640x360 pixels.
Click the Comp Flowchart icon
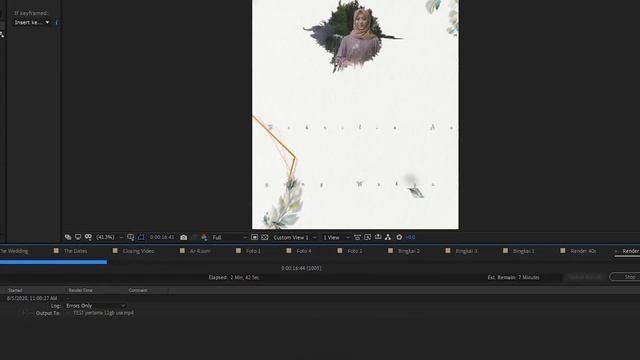(x=388, y=237)
